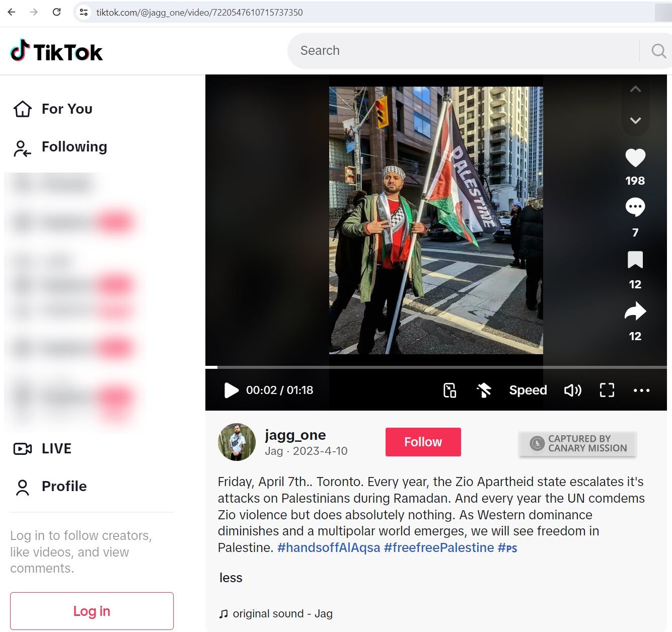This screenshot has height=632, width=672.
Task: Click the TikTok logo
Action: pos(56,51)
